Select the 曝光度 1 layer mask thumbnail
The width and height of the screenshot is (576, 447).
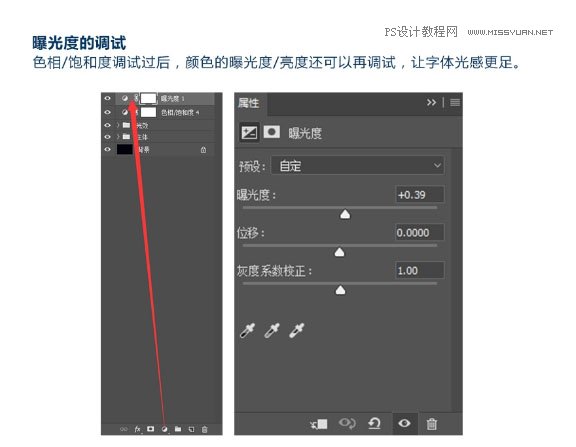pyautogui.click(x=149, y=98)
